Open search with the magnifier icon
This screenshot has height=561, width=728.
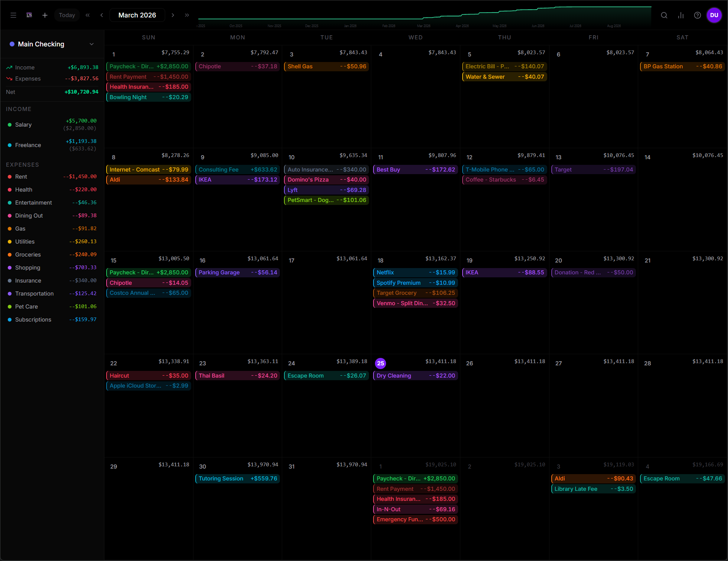pyautogui.click(x=664, y=15)
